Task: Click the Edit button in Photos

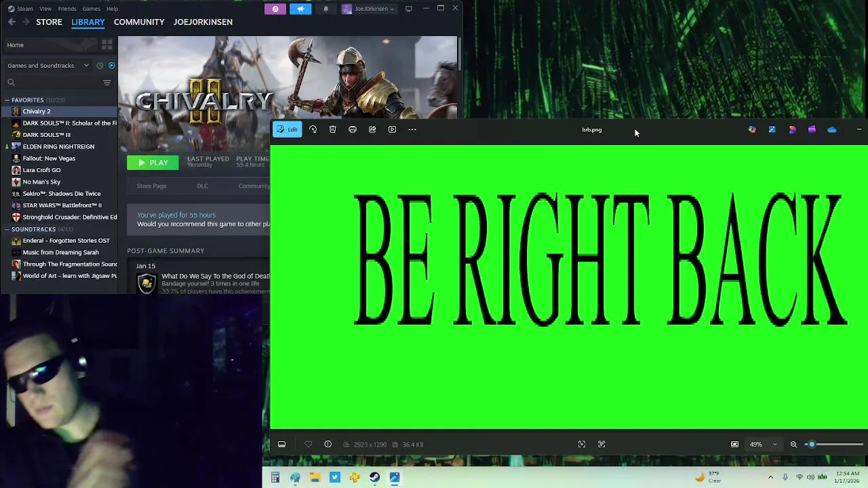Action: coord(287,129)
